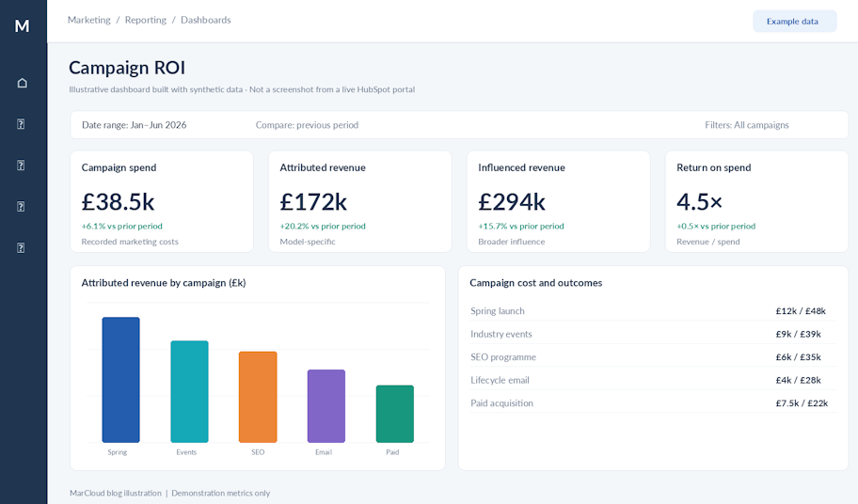
Task: Select Recorded marketing costs caption
Action: tap(130, 241)
